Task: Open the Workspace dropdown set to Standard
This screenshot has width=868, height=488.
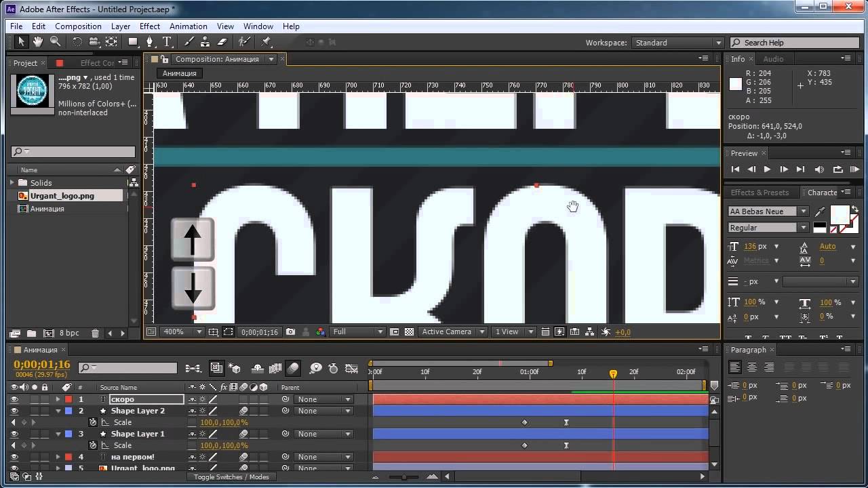Action: [678, 43]
